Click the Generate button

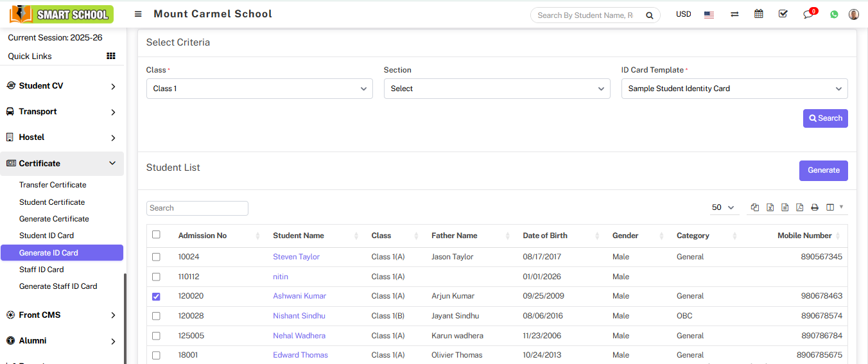pyautogui.click(x=823, y=171)
